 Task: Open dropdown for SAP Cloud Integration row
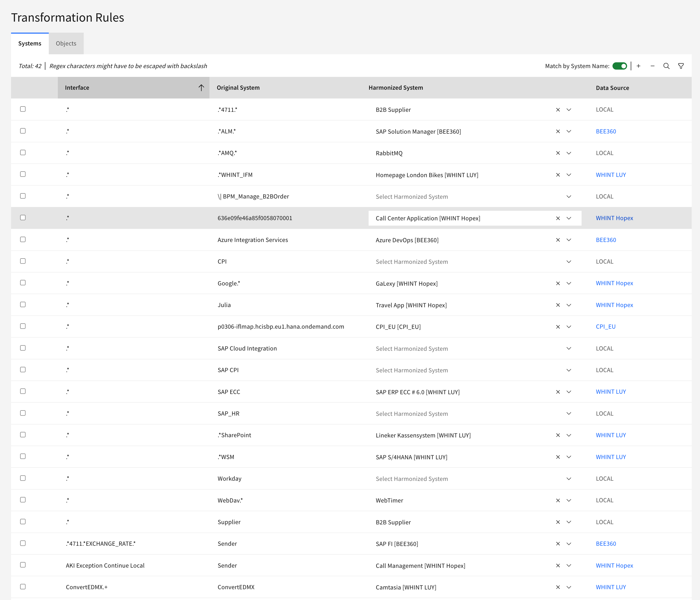point(569,348)
